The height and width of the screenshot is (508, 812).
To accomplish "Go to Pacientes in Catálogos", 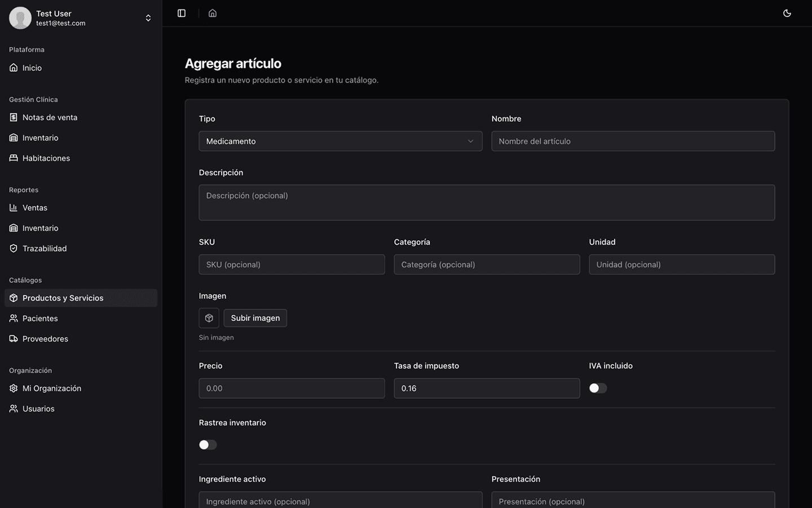I will tap(40, 318).
